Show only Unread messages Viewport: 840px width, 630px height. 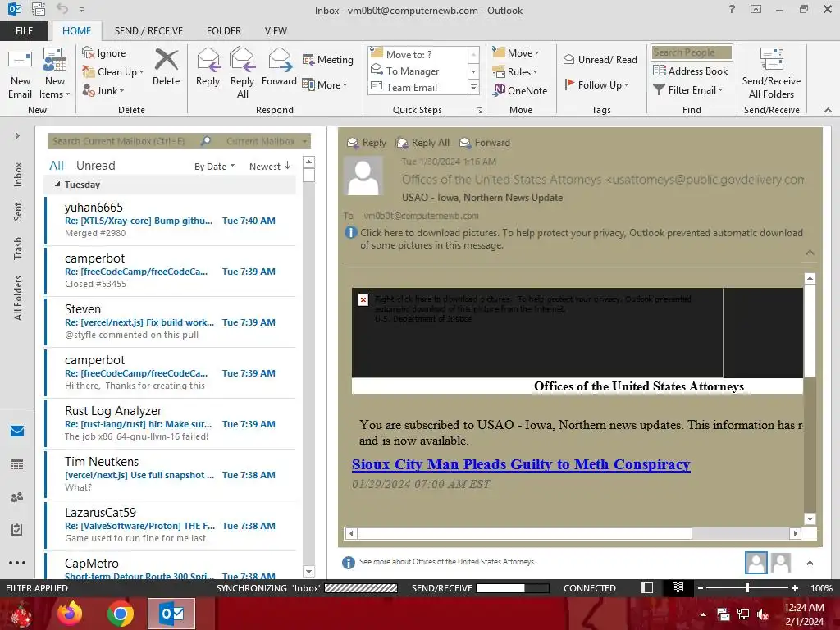(95, 166)
